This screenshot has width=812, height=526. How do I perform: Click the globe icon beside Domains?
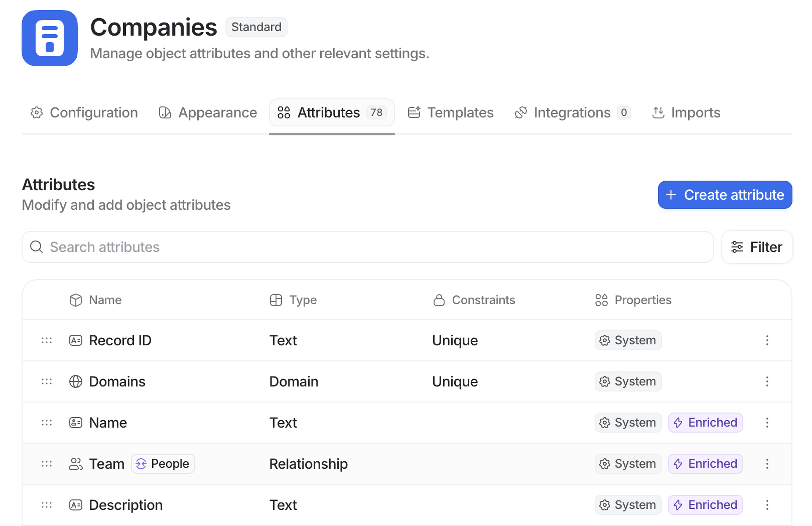tap(76, 381)
